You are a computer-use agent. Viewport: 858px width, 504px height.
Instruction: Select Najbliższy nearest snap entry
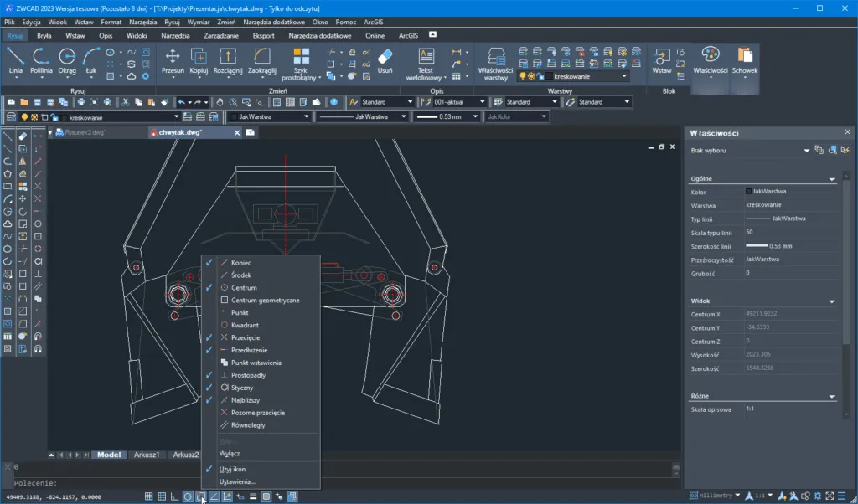(x=261, y=400)
